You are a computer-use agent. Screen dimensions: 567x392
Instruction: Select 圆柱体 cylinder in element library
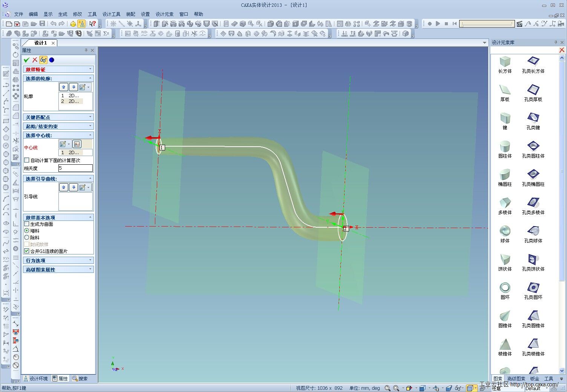point(505,149)
